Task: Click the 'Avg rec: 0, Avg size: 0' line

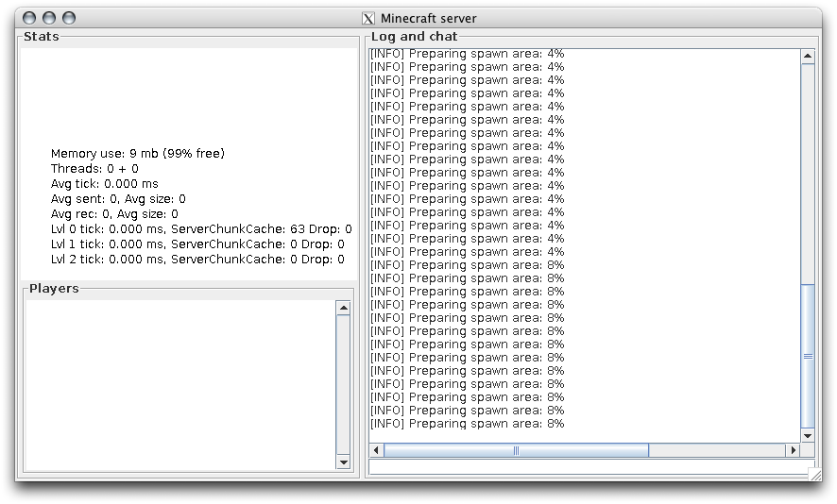Action: click(114, 214)
